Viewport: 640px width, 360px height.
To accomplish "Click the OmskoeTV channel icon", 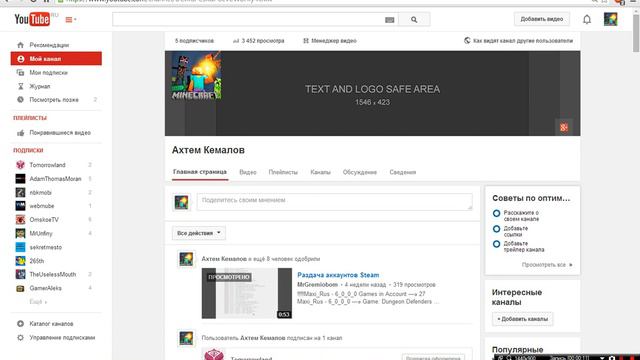I will coord(20,220).
